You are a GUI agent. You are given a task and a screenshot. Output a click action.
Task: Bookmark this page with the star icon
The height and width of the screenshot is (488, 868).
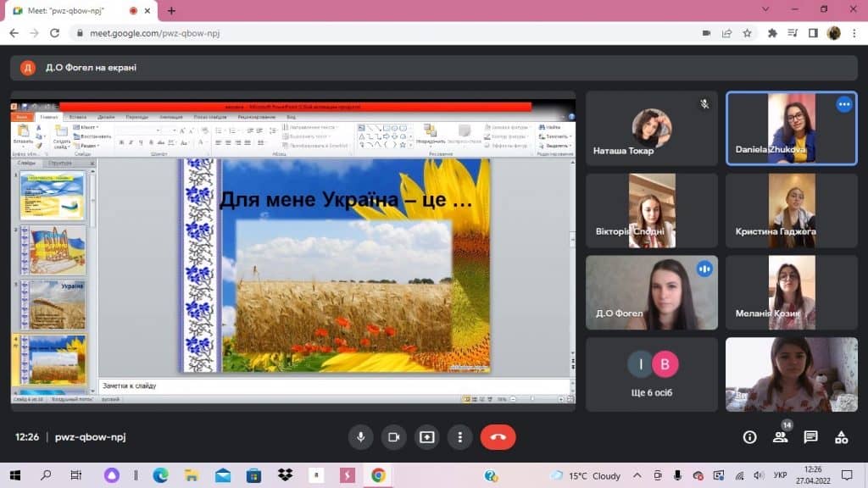point(747,33)
